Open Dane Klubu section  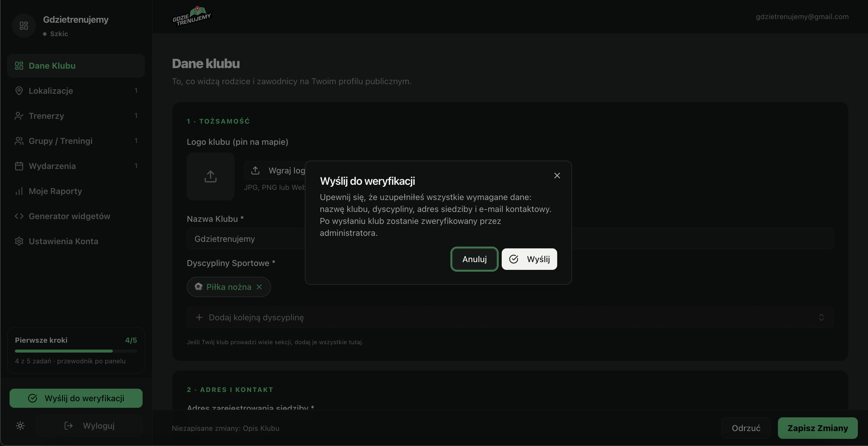coord(76,66)
